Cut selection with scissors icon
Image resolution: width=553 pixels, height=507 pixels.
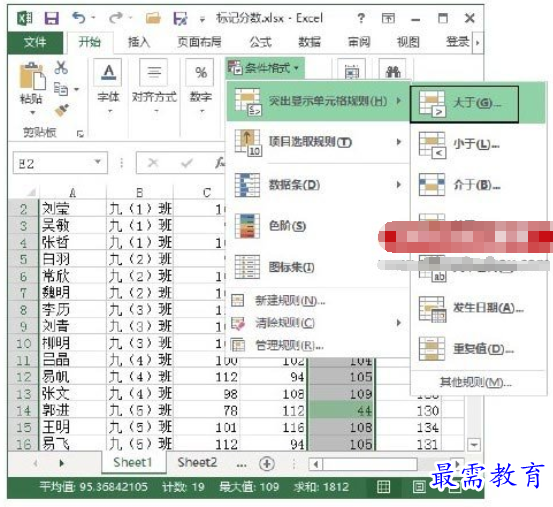[61, 67]
